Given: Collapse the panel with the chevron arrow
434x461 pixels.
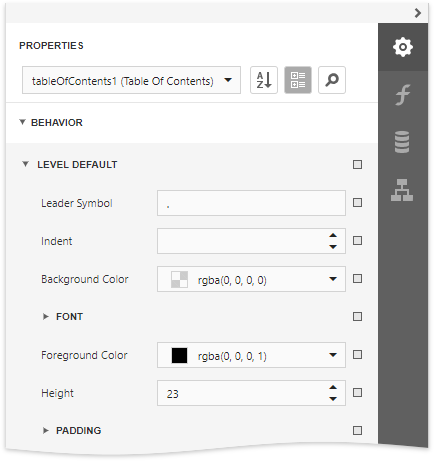Looking at the screenshot, I should [418, 13].
